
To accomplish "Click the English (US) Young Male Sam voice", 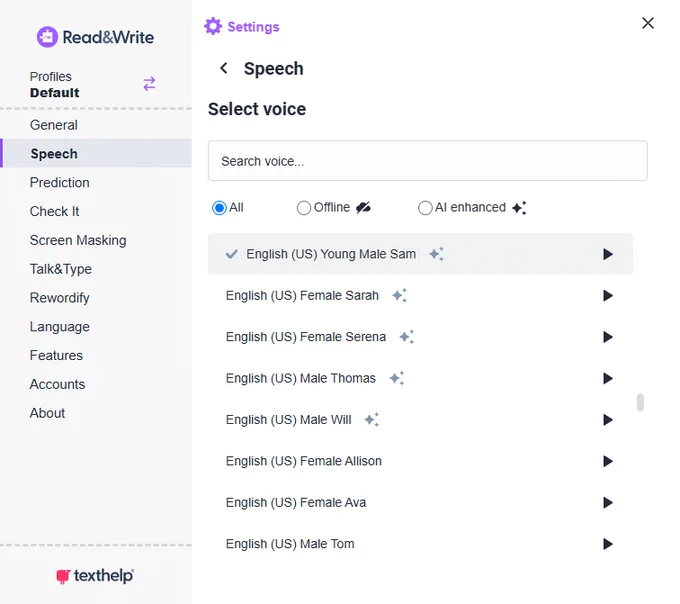I will pyautogui.click(x=420, y=254).
